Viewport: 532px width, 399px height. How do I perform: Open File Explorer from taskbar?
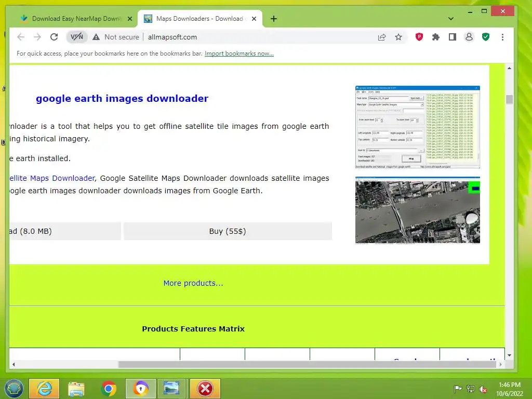tap(76, 389)
